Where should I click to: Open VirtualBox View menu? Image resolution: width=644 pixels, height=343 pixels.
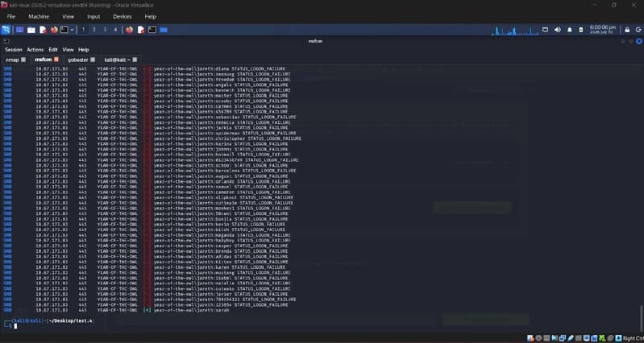pyautogui.click(x=69, y=16)
